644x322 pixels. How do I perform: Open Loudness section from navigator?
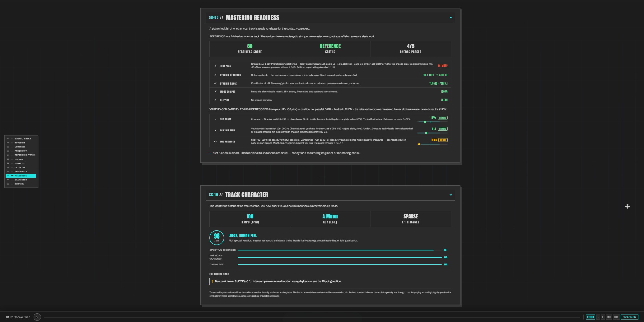(21, 147)
